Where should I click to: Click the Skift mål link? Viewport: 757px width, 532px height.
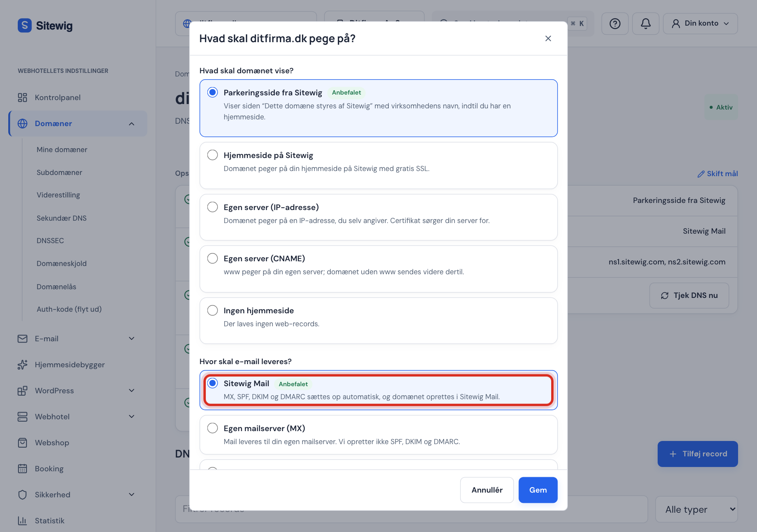(718, 174)
